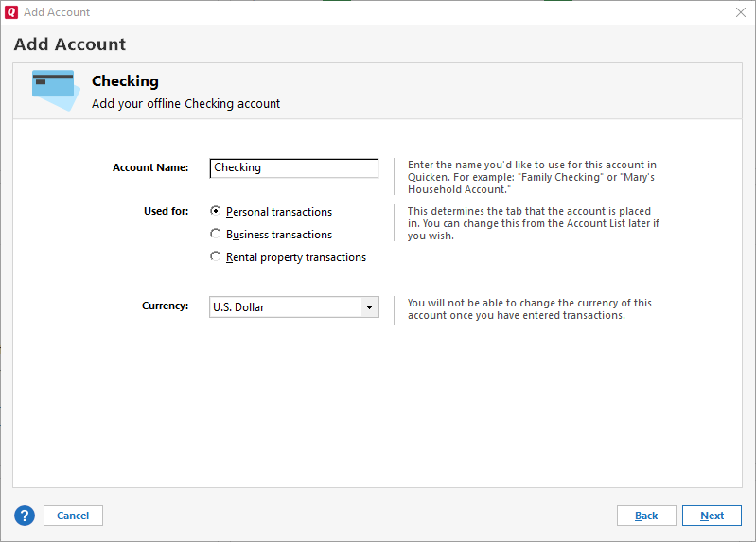Go to previous step with Back

coord(646,516)
